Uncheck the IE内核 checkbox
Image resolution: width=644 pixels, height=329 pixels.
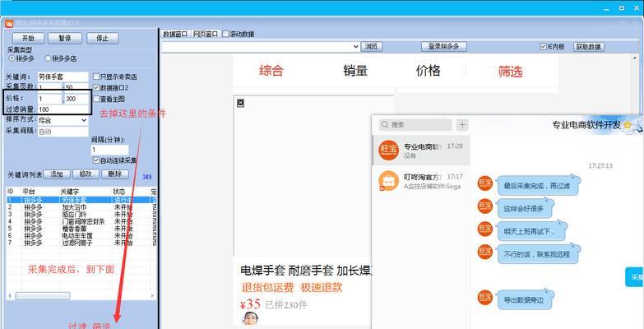(543, 47)
